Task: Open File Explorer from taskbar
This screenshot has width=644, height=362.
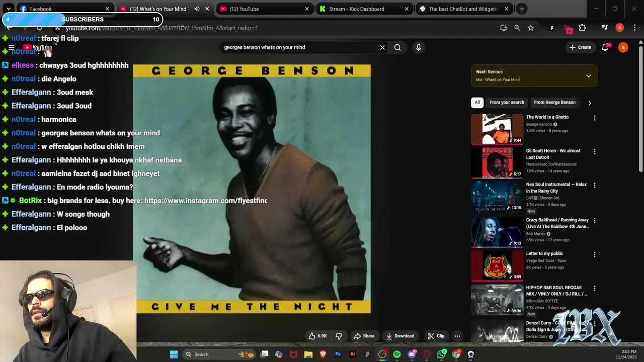Action: [308, 354]
